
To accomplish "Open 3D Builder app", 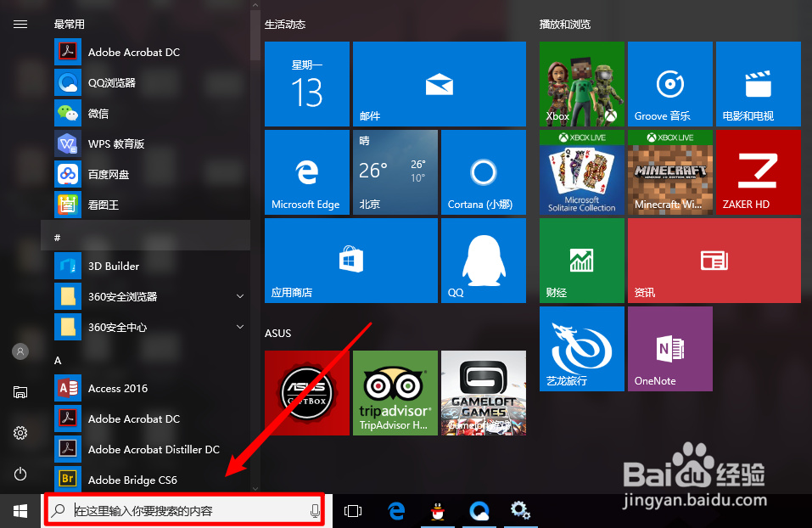I will click(x=146, y=267).
